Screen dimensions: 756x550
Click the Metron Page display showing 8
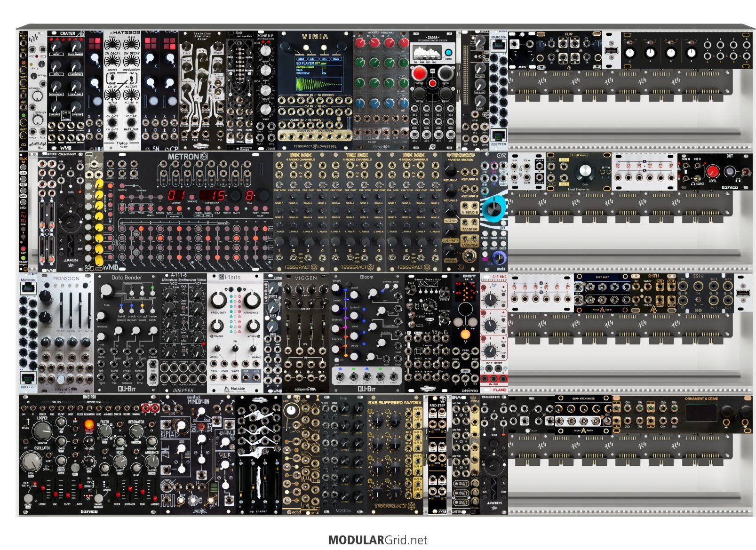pyautogui.click(x=249, y=195)
